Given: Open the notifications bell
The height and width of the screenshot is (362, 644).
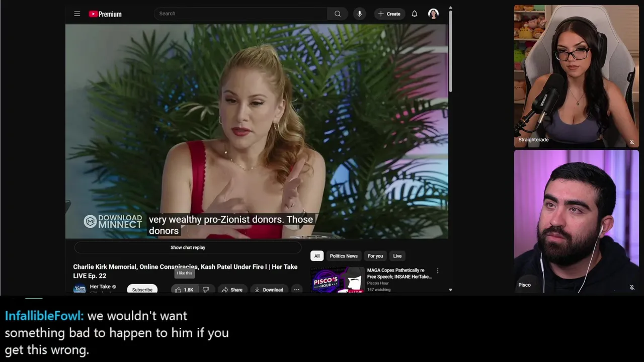Looking at the screenshot, I should 414,14.
